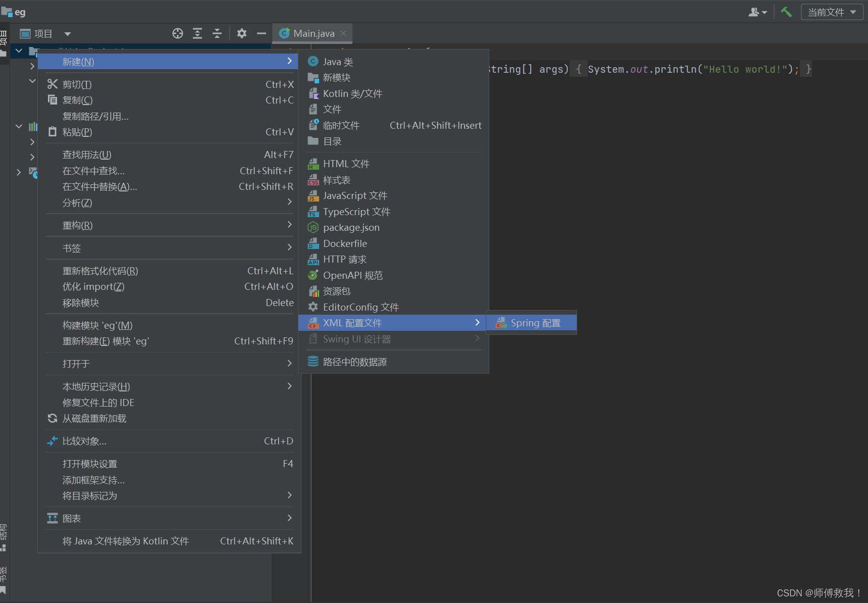868x603 pixels.
Task: Click the 临时文件 scratch file entry
Action: (x=394, y=125)
